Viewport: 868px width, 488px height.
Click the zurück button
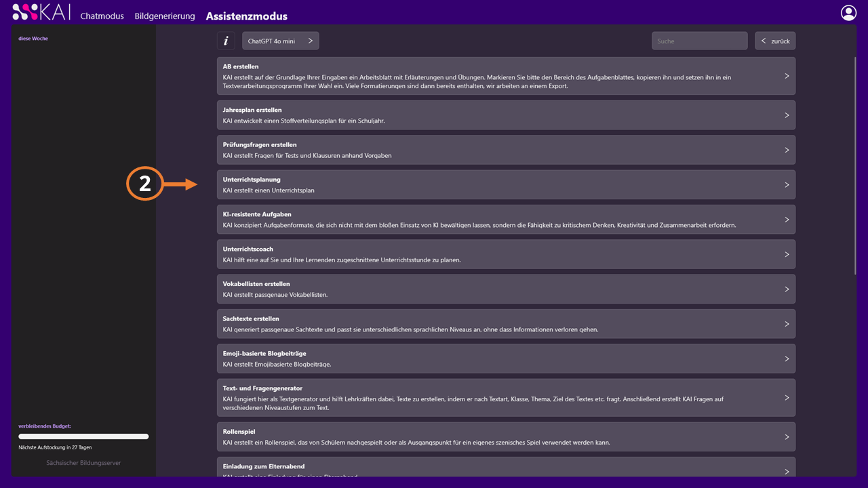coord(775,41)
